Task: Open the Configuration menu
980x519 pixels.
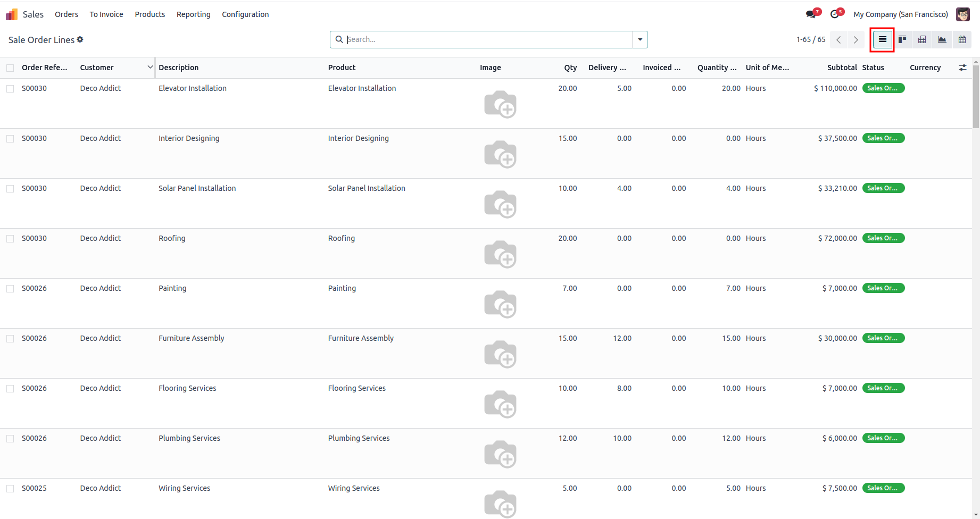Action: 245,14
